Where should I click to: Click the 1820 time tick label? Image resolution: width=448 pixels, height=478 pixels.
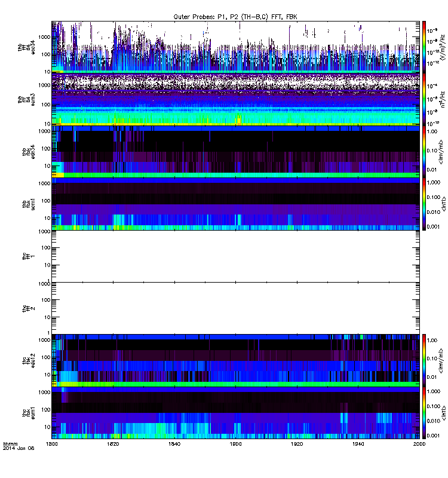(x=113, y=444)
